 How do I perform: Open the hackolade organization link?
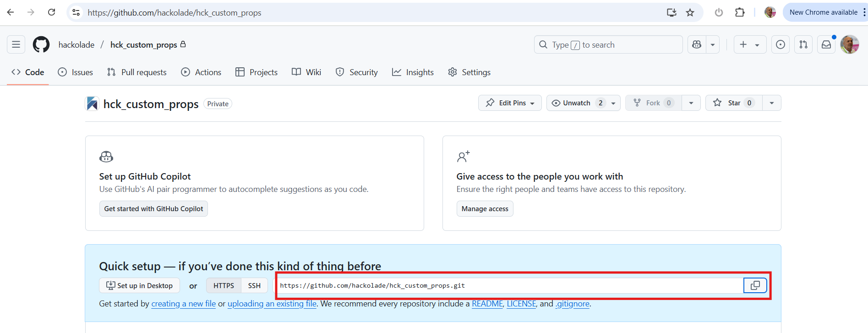coord(76,44)
